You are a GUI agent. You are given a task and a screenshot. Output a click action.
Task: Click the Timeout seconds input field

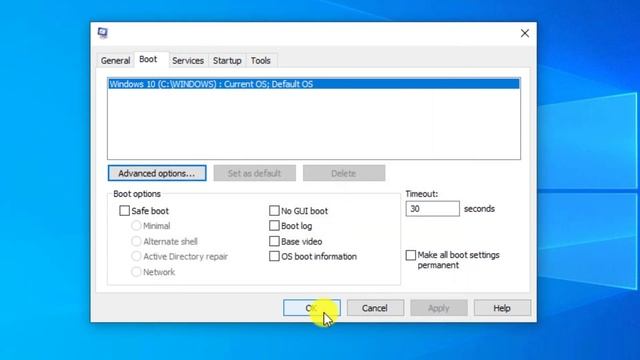(x=432, y=209)
